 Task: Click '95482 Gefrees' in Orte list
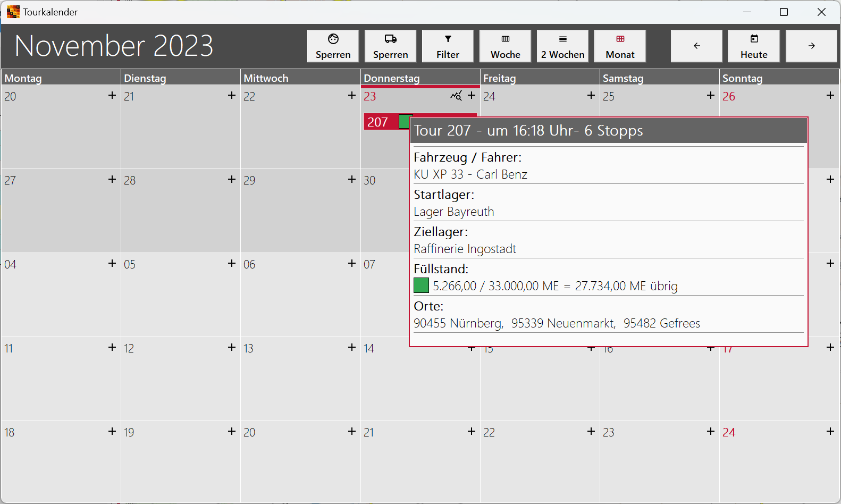[662, 323]
